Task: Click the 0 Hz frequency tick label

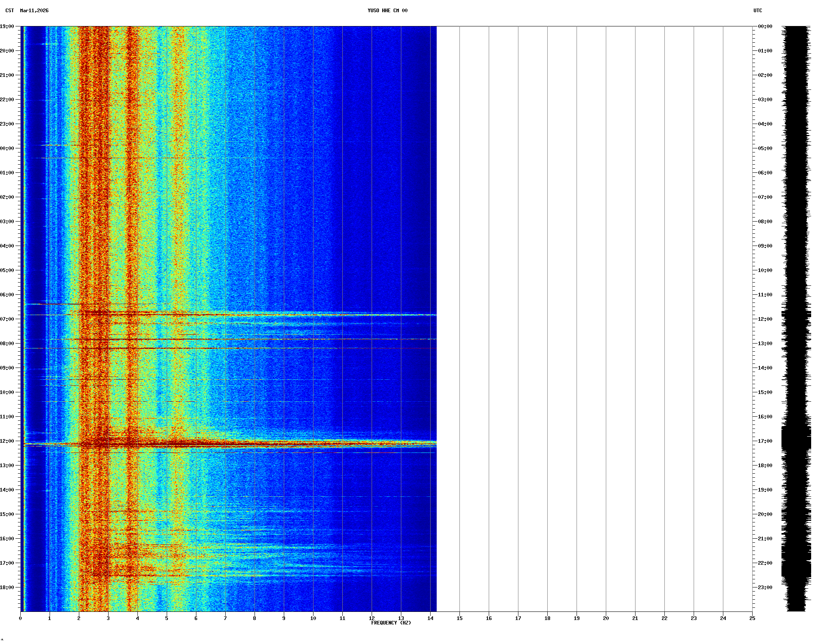Action: pyautogui.click(x=20, y=618)
